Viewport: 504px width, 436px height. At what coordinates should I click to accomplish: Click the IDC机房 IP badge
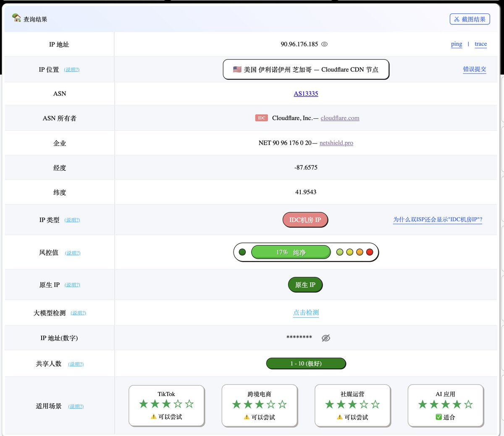pyautogui.click(x=305, y=220)
